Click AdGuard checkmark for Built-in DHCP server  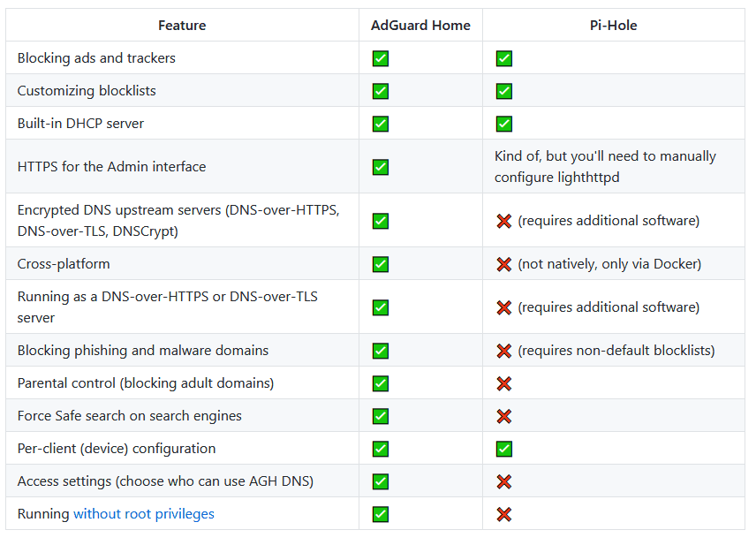coord(381,124)
